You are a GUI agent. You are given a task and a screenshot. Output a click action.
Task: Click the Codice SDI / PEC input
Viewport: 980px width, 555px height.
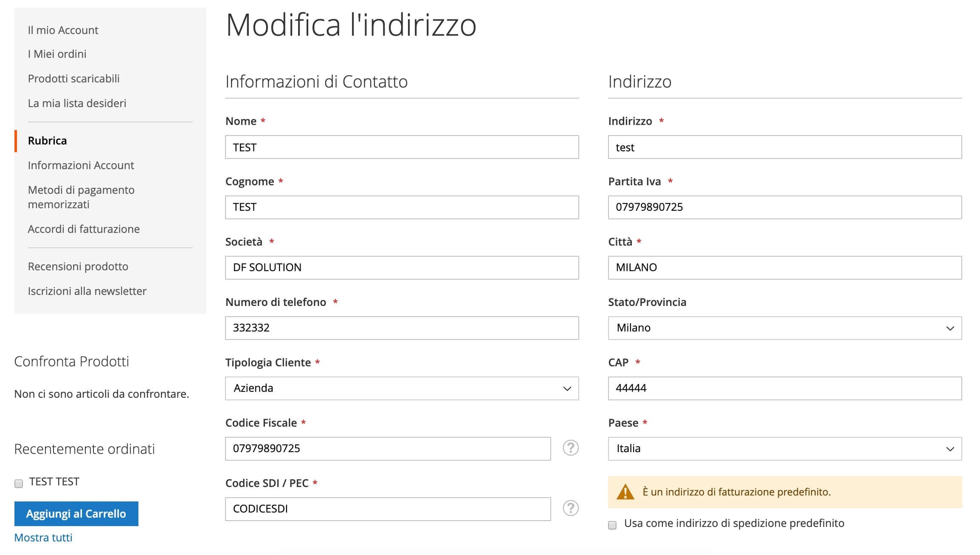tap(388, 509)
